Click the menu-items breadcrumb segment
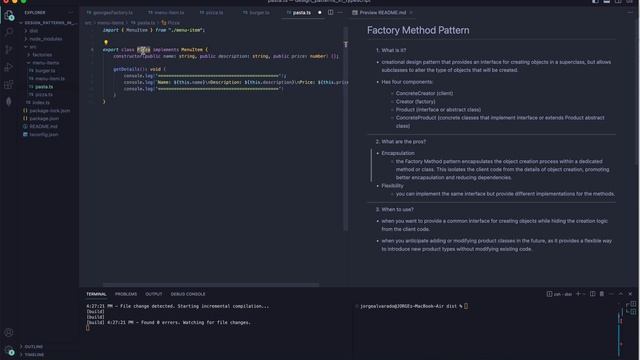Image resolution: width=640 pixels, height=360 pixels. [x=110, y=23]
